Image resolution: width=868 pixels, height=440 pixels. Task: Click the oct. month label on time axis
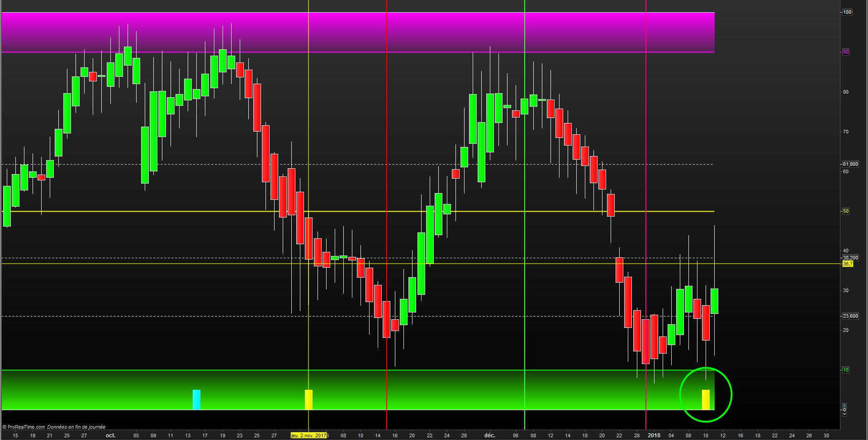(x=110, y=435)
